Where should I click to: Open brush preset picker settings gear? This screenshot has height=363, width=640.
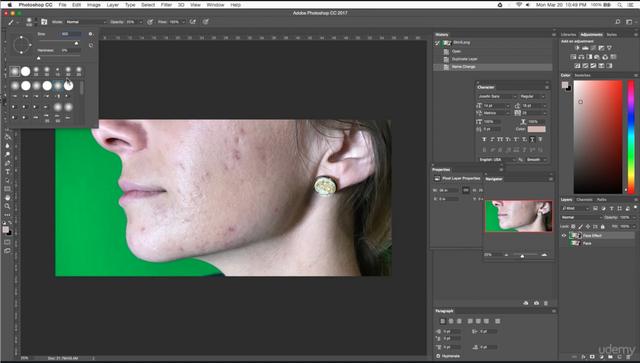click(x=91, y=34)
